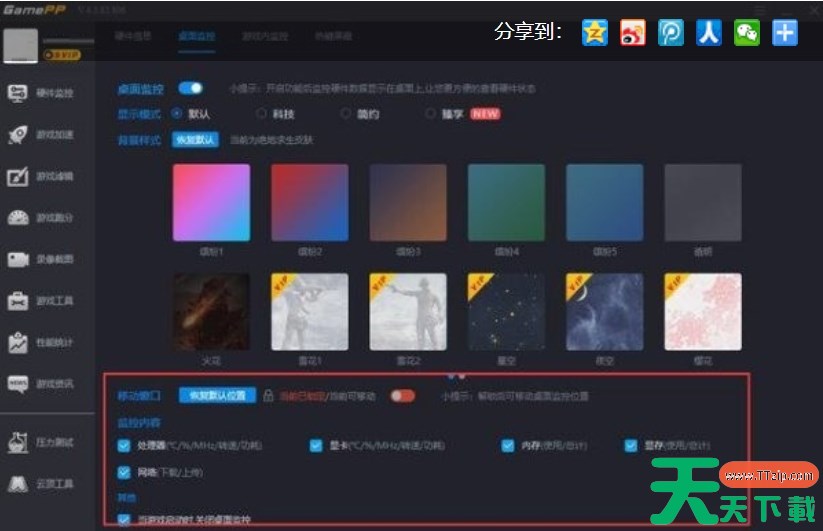823x531 pixels.
Task: Click the padlock icon beside 恢复默认位置
Action: click(268, 396)
